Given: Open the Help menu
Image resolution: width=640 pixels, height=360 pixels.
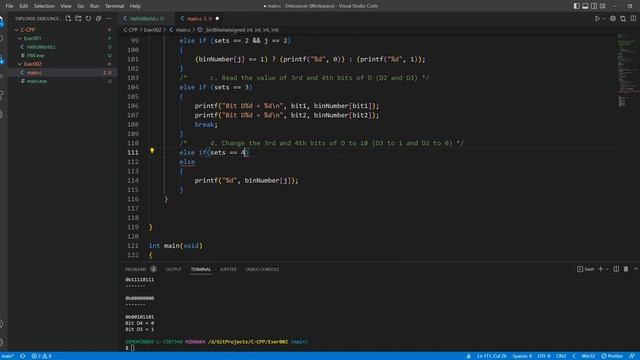Looking at the screenshot, I should click(x=135, y=6).
